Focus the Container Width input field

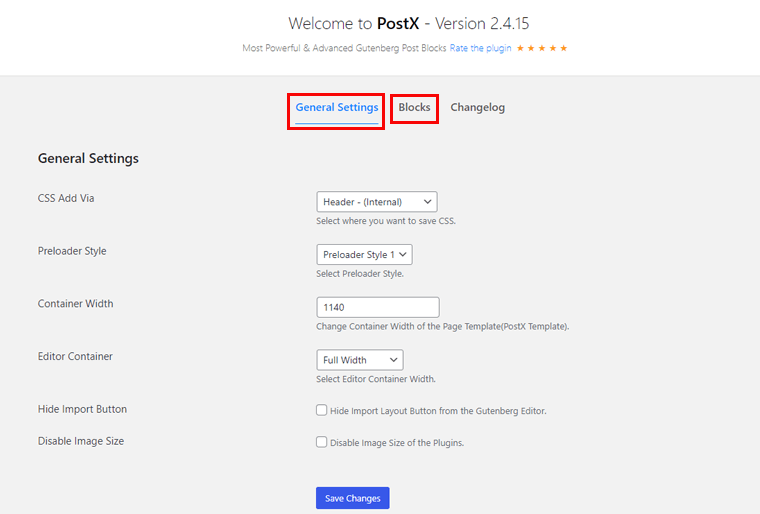pyautogui.click(x=377, y=308)
